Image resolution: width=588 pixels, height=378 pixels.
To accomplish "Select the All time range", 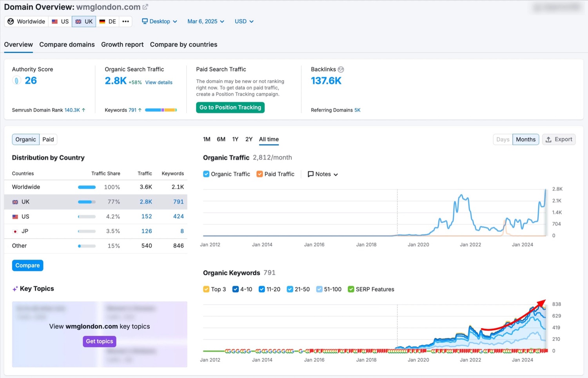I will 269,139.
